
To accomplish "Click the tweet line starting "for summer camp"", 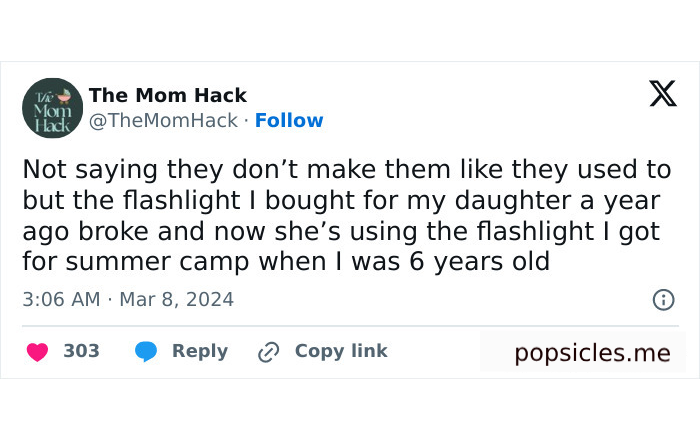I will [286, 262].
